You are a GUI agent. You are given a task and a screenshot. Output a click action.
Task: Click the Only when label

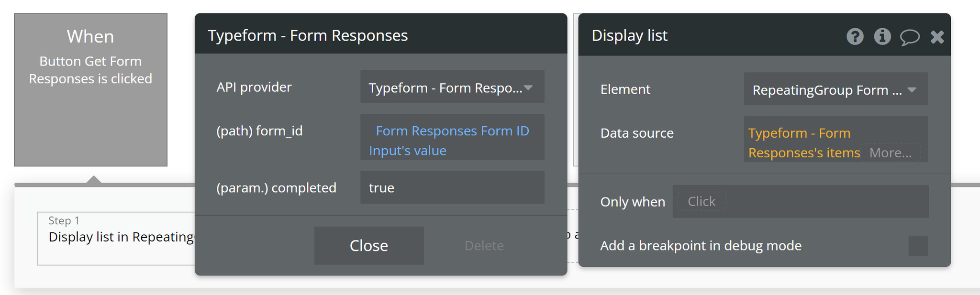point(633,202)
